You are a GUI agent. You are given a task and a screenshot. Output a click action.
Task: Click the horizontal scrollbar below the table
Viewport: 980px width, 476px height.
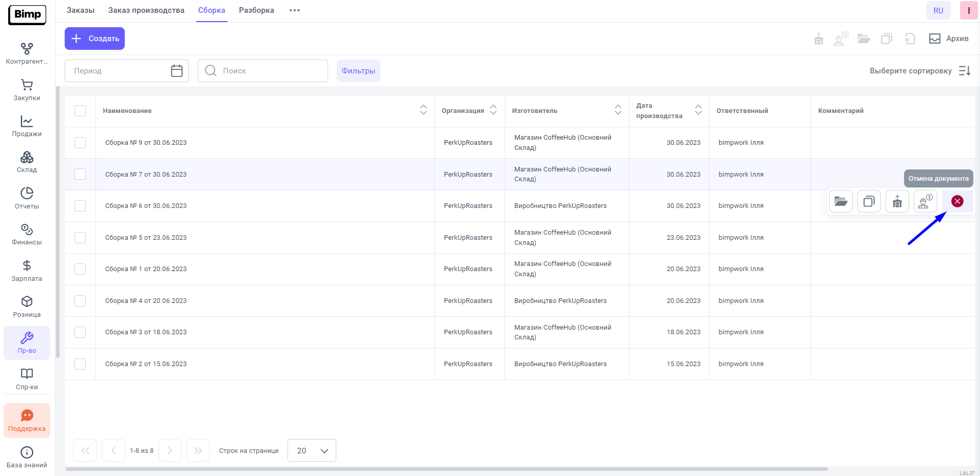click(x=447, y=469)
